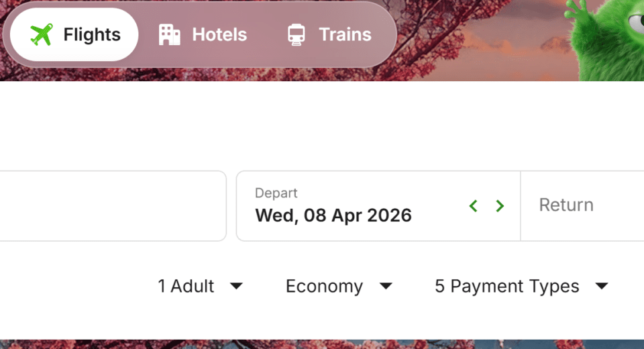Screen dimensions: 644x349
Task: Select the Trains tab
Action: [x=329, y=35]
